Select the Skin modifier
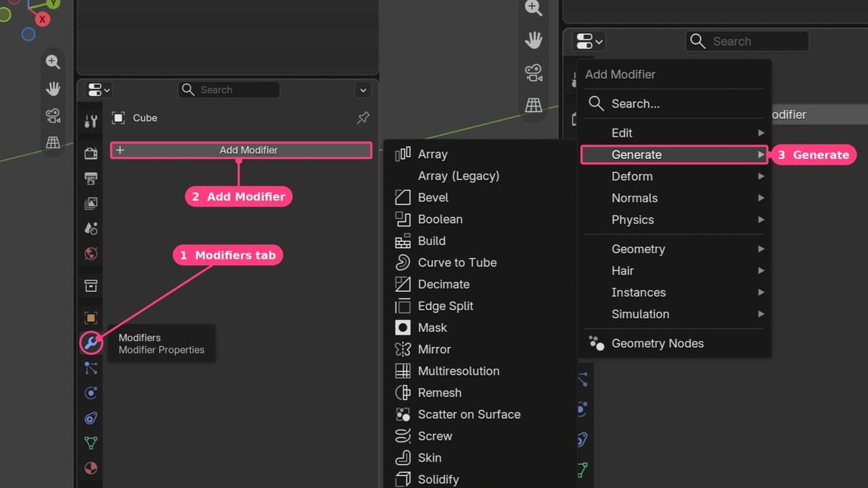Screen dimensions: 868x488 pyautogui.click(x=480, y=458)
